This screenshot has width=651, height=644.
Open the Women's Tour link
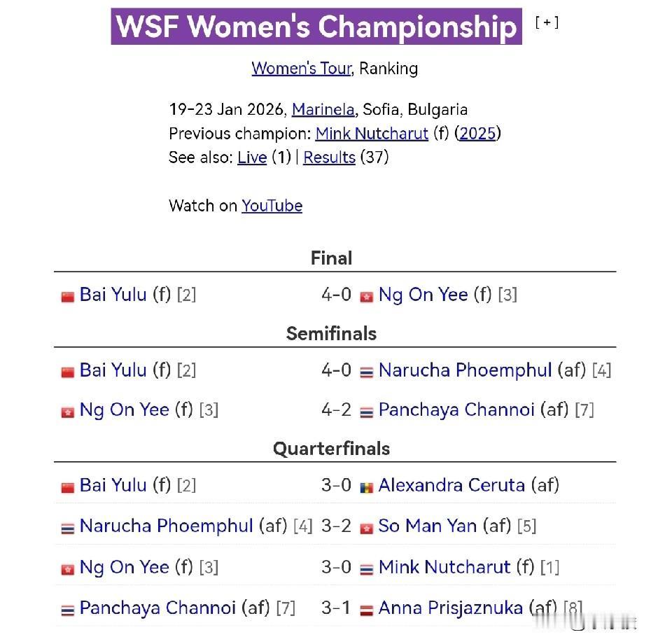point(302,69)
